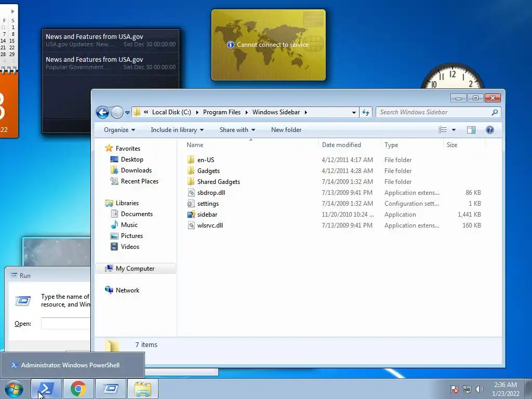
Task: Expand the address bar history dropdown
Action: [354, 112]
